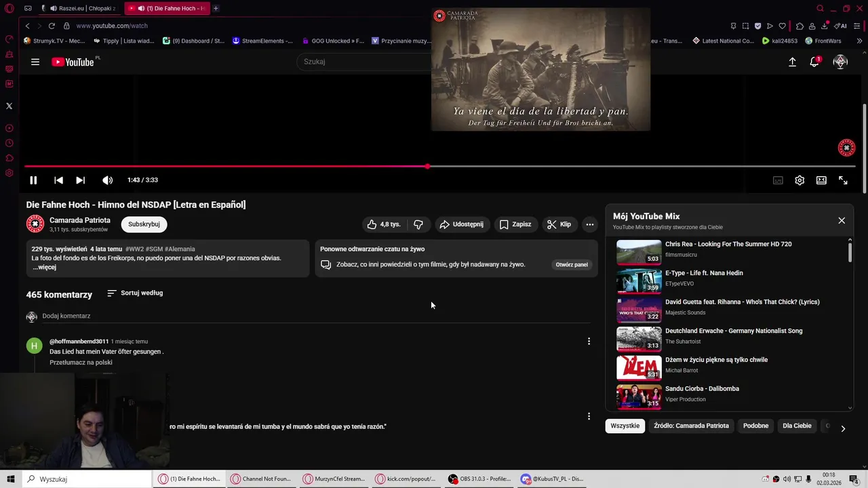
Task: Click the Udostępnij share button
Action: [x=461, y=224]
